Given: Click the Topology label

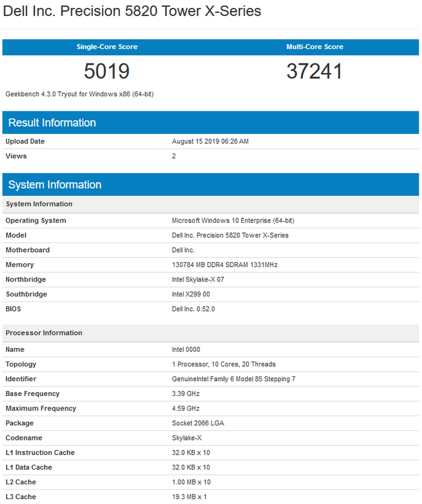Looking at the screenshot, I should click(21, 364).
